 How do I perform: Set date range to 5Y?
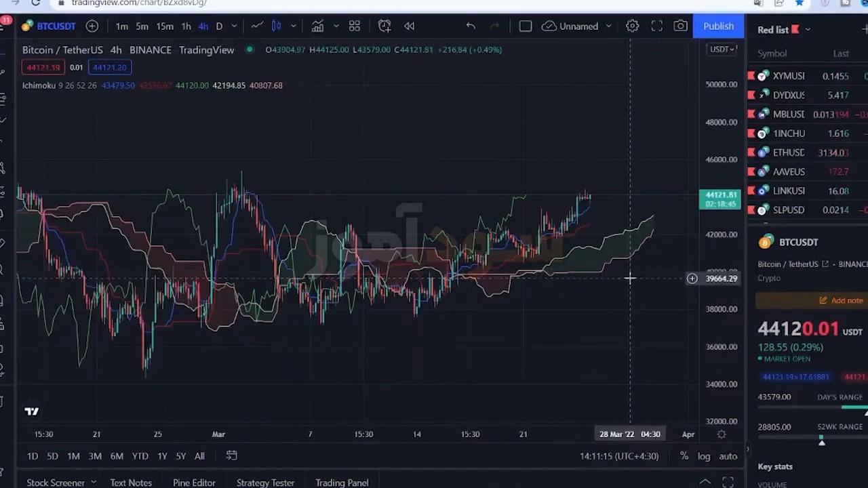(x=180, y=456)
